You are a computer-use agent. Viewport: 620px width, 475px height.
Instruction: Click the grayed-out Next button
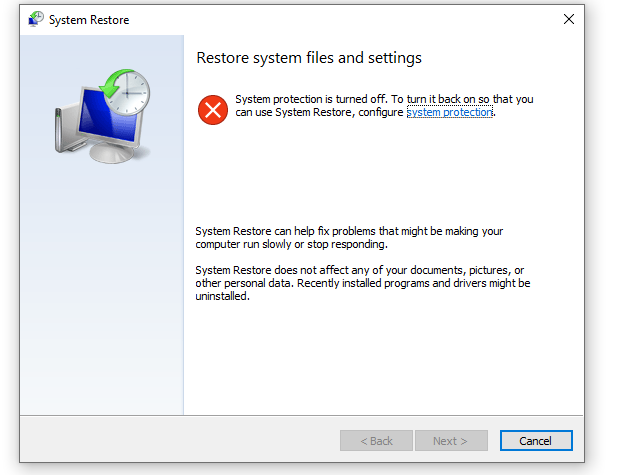tap(451, 441)
